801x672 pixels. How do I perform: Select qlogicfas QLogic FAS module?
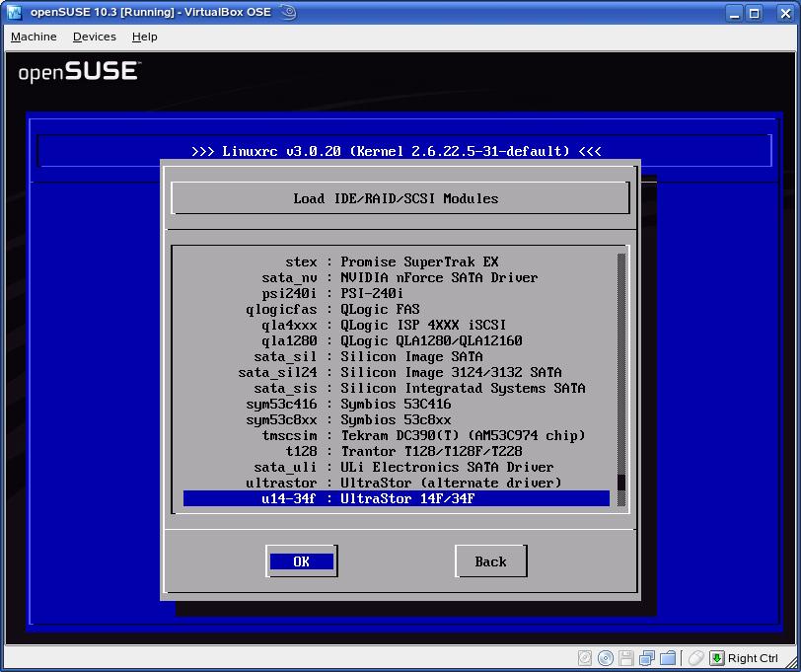pyautogui.click(x=397, y=309)
